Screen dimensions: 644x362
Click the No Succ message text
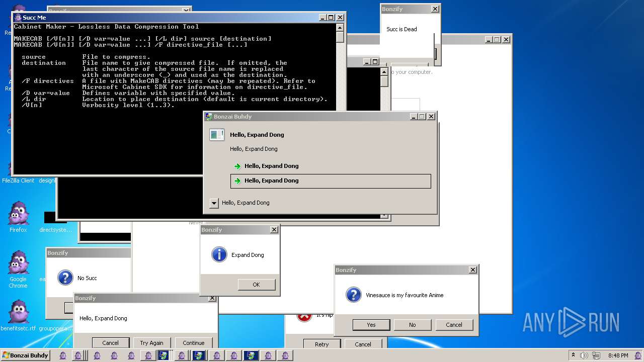coord(87,278)
